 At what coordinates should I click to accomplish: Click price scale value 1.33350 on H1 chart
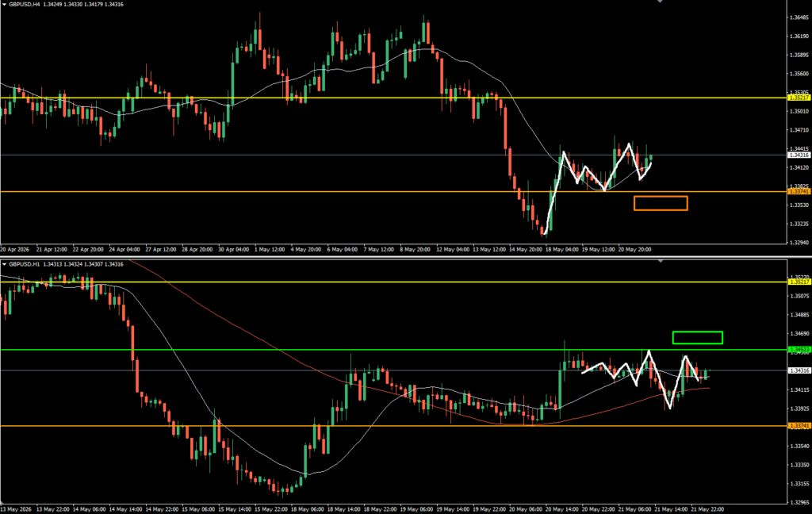point(799,465)
